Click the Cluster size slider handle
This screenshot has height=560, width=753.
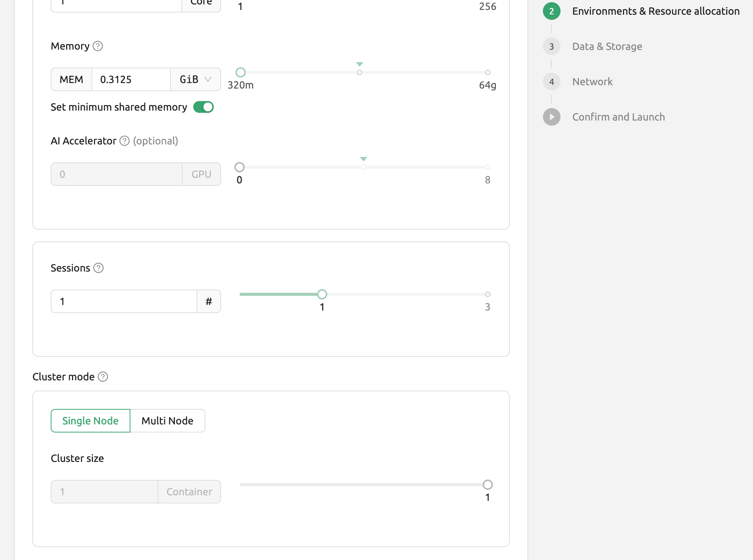click(488, 485)
